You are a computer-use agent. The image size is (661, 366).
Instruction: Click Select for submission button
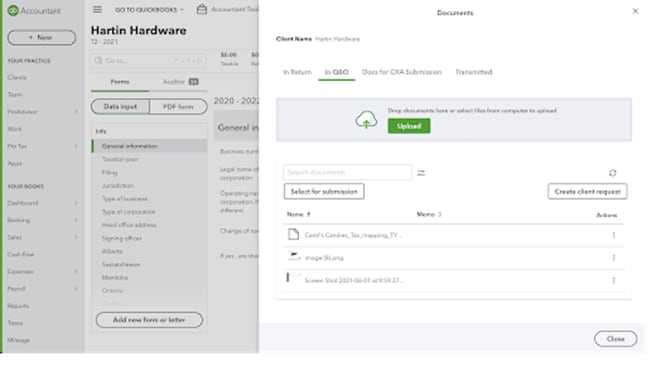click(324, 191)
